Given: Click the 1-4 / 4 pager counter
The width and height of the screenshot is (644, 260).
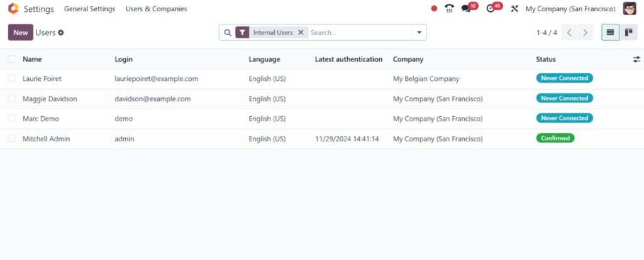Looking at the screenshot, I should 547,33.
